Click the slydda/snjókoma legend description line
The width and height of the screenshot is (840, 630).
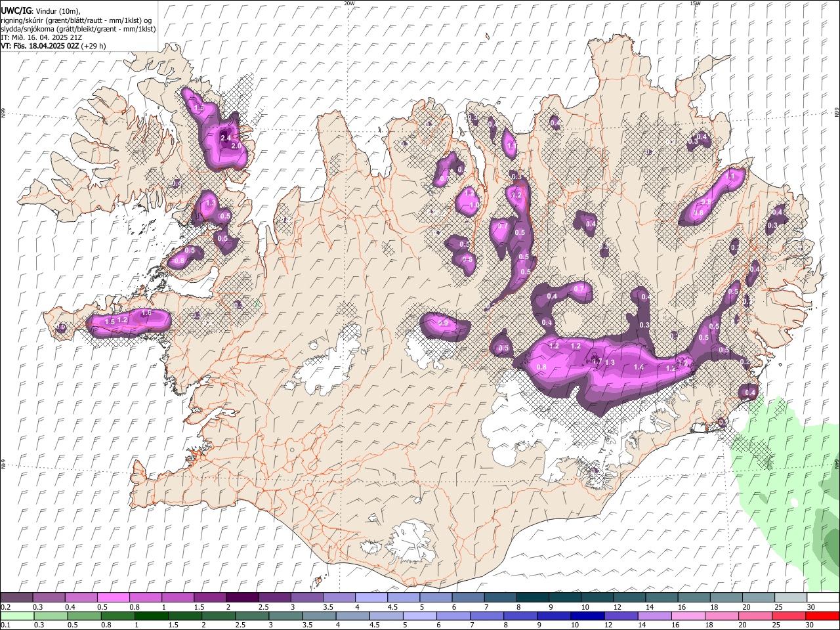tap(78, 29)
